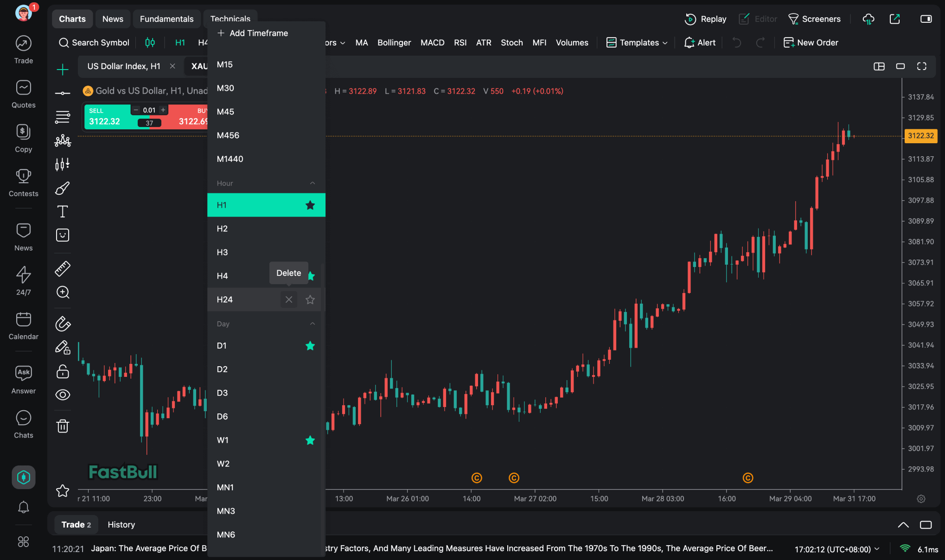The width and height of the screenshot is (945, 560).
Task: Collapse the Hour timeframe section
Action: (313, 184)
